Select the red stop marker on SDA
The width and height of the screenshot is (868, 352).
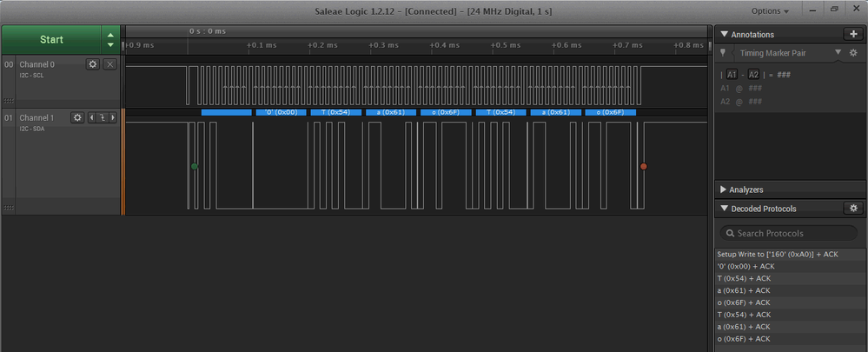click(643, 166)
